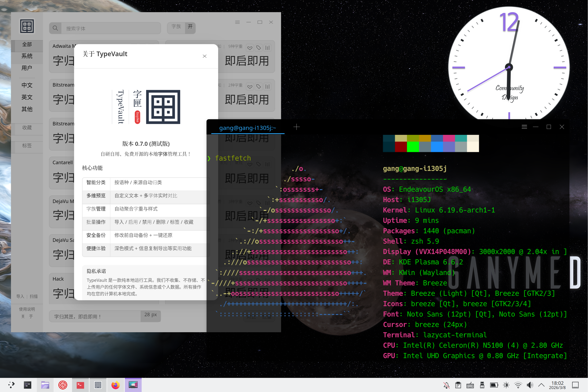Screen dimensions: 588x392
Task: Open the terminal window hamburger menu
Action: coord(524,127)
